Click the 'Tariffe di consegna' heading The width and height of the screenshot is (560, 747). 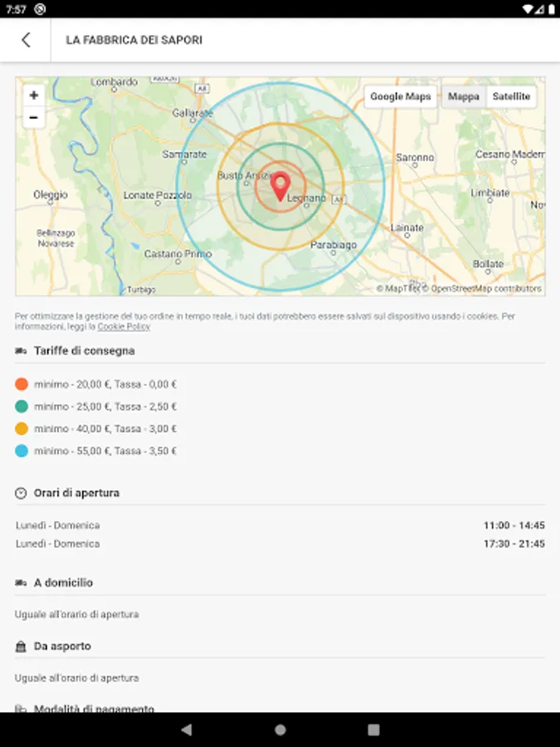pyautogui.click(x=85, y=351)
